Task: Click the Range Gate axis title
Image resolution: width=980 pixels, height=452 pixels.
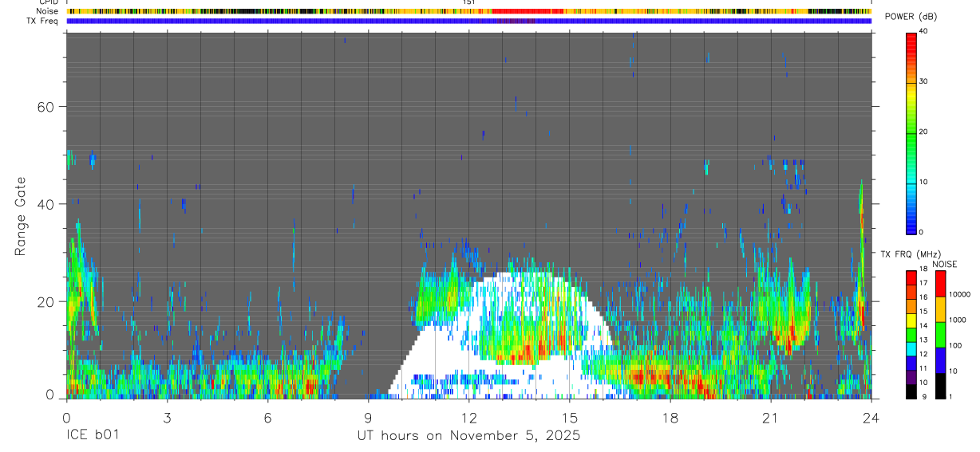Action: pyautogui.click(x=21, y=216)
